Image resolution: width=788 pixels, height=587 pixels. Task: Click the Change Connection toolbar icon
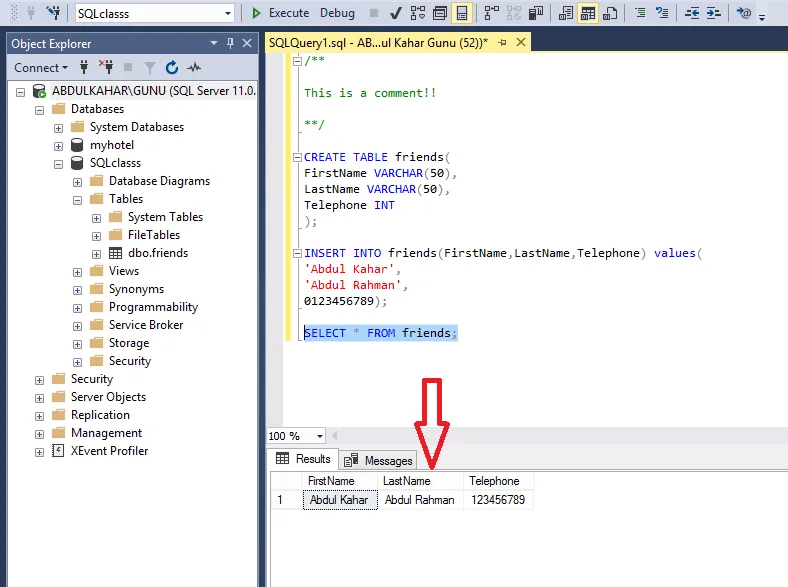coord(53,13)
